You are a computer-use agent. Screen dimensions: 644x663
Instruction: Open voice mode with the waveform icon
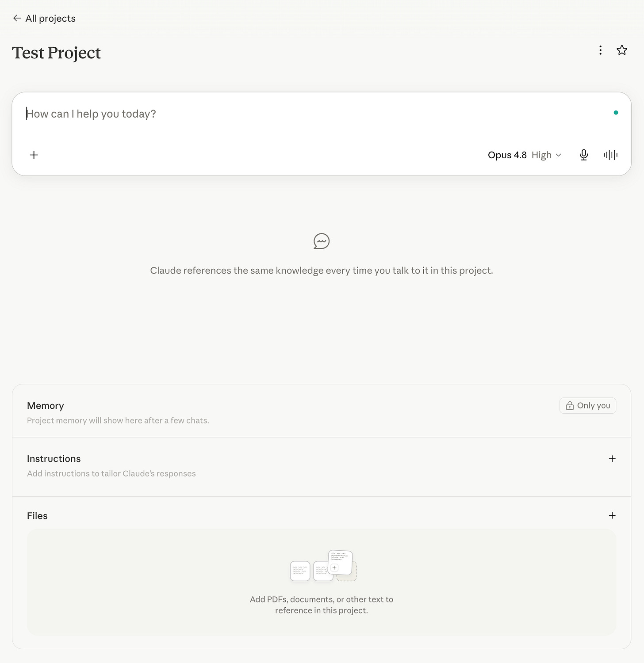point(610,155)
